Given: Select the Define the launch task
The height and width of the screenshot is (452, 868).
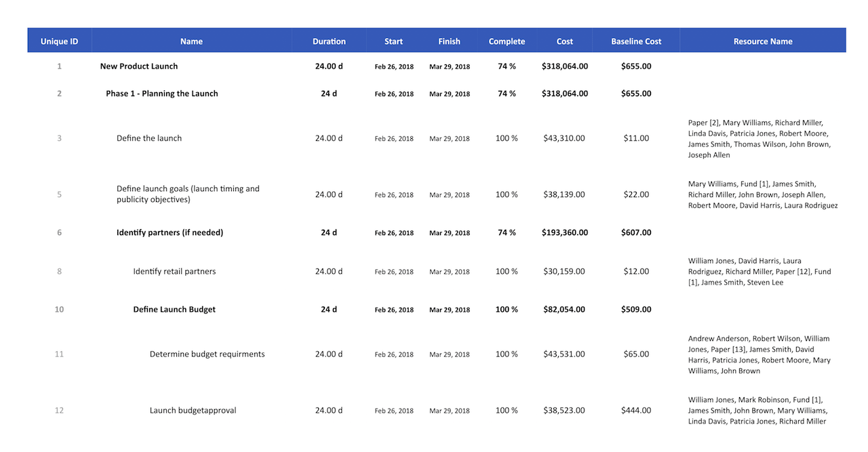Looking at the screenshot, I should point(149,138).
